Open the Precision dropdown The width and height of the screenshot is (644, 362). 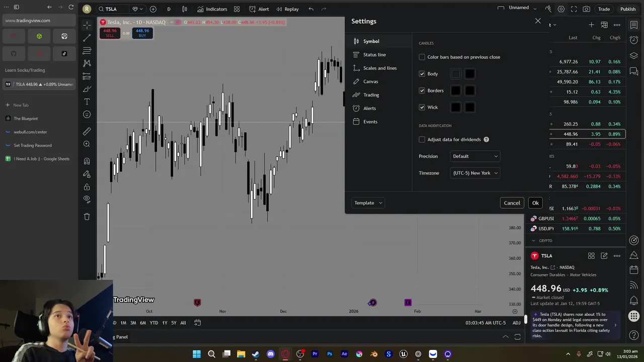(475, 156)
